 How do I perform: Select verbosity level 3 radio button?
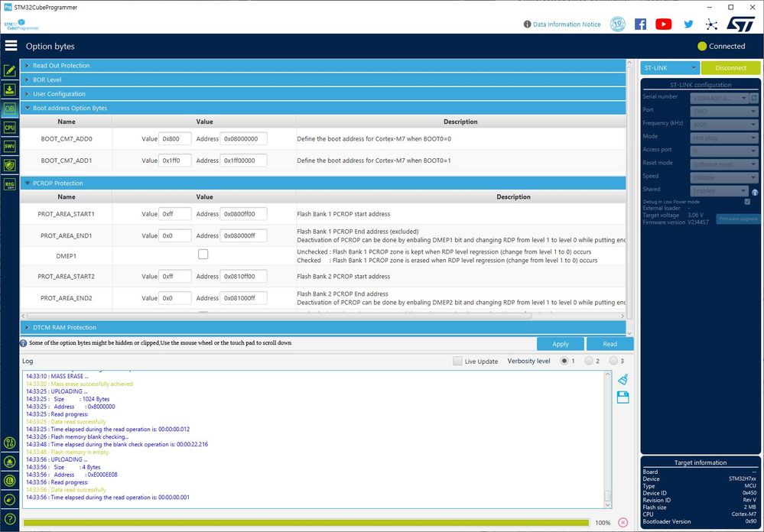tap(613, 361)
